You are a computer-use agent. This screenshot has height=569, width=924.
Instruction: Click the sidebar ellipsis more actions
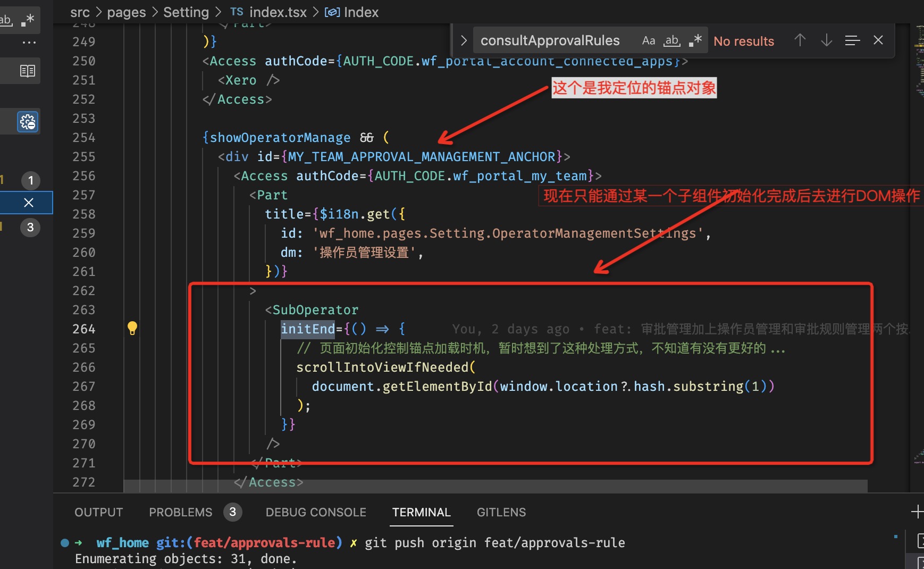click(29, 43)
